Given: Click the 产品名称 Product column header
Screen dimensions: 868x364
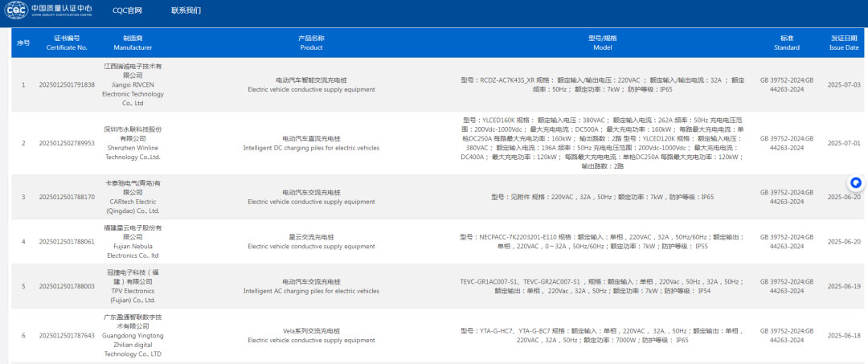Looking at the screenshot, I should 311,43.
